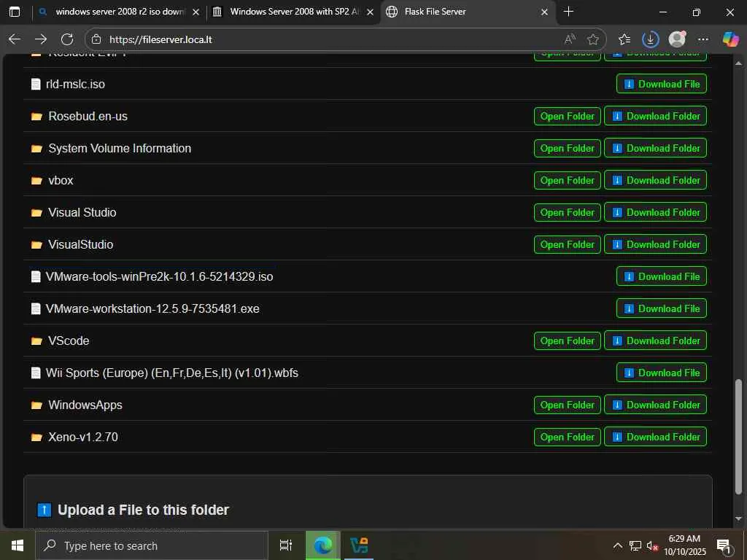Open the notification center icon

point(724,546)
